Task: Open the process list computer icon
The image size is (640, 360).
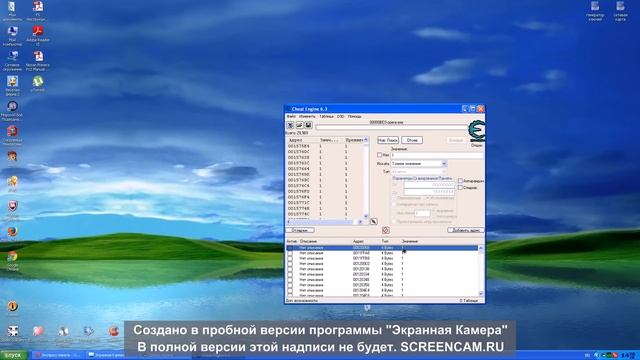Action: (x=290, y=125)
